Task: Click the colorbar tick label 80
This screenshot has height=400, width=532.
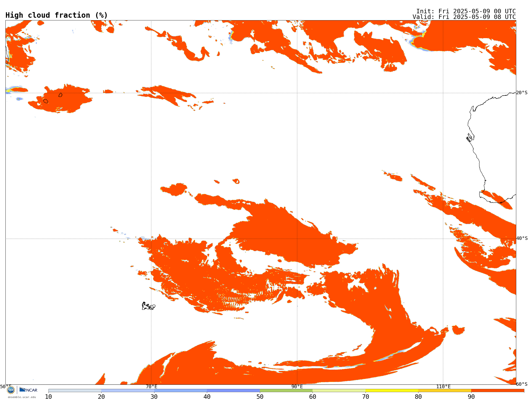Action: point(418,397)
